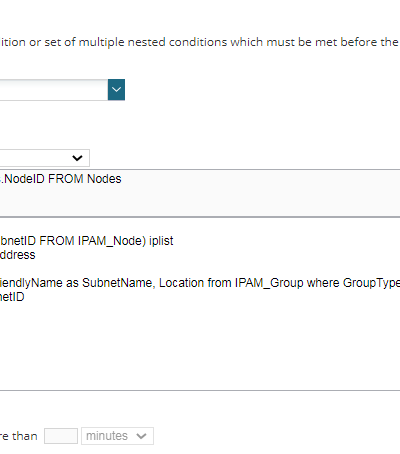Place cursor at the netID line

[x=12, y=297]
